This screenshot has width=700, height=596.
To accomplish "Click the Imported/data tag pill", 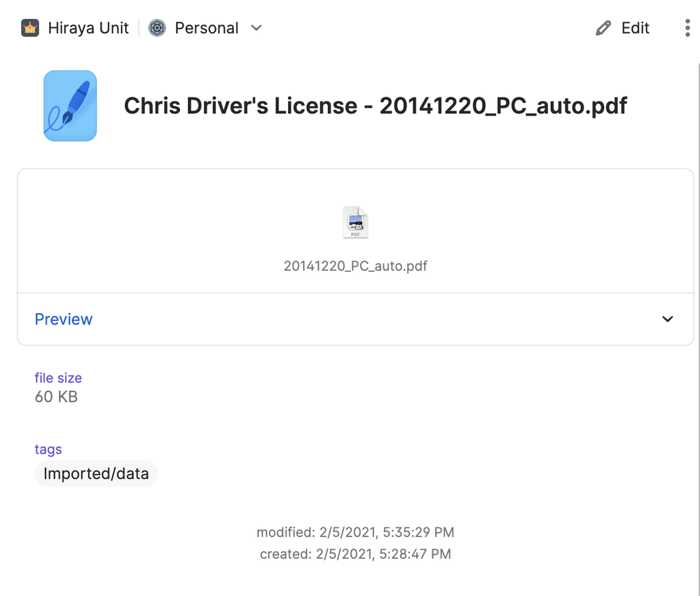I will point(96,474).
